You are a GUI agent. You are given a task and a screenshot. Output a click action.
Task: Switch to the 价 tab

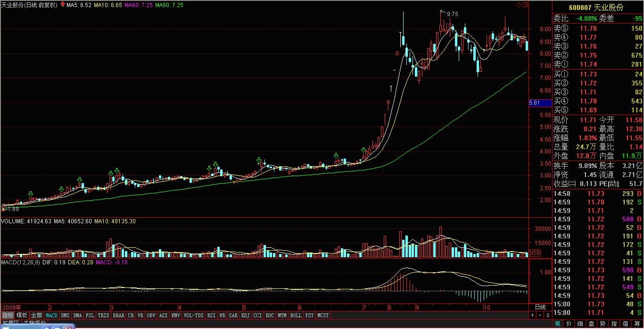point(570,324)
